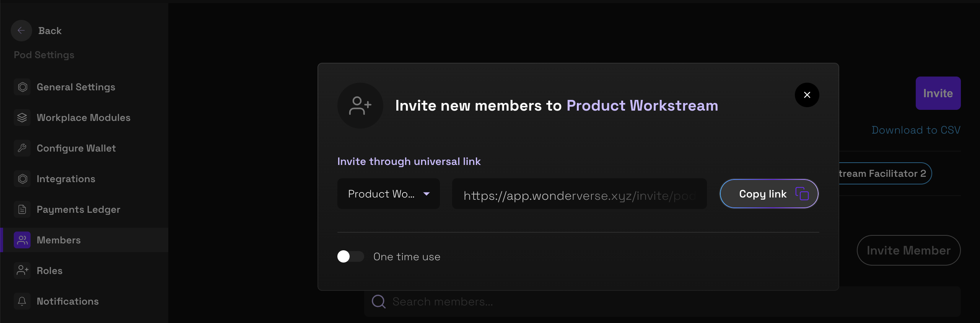Viewport: 980px width, 323px height.
Task: Click the Notifications bell icon
Action: 23,301
